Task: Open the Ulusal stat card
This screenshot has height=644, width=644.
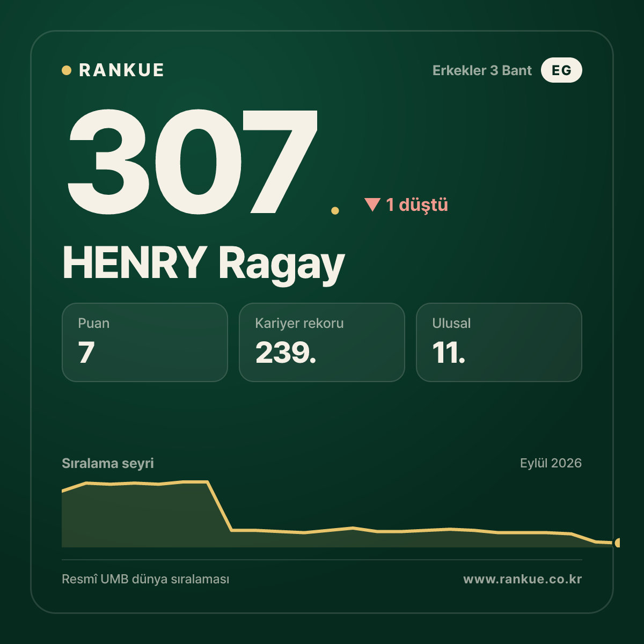Action: pos(499,342)
